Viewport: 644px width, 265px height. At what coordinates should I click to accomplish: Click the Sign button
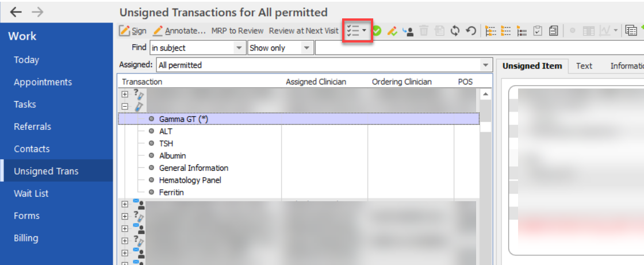pos(133,31)
